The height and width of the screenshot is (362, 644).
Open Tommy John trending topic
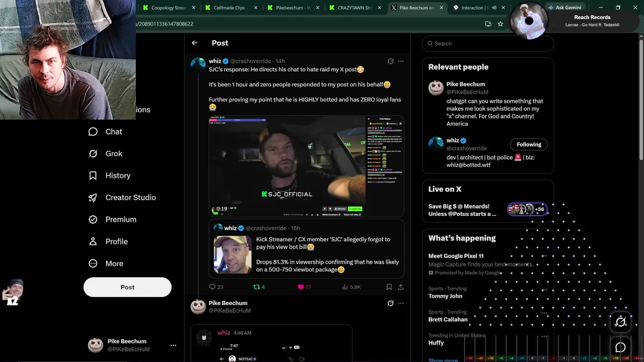click(445, 296)
